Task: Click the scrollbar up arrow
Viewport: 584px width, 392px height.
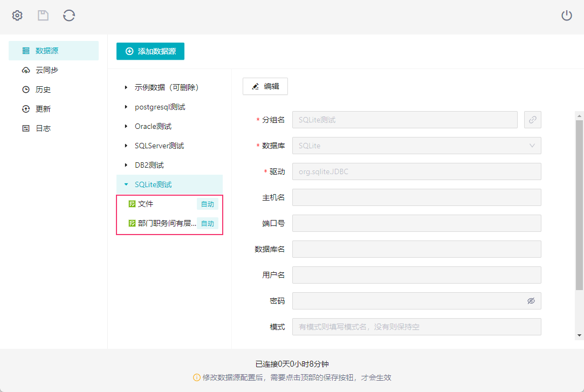Action: pos(579,115)
